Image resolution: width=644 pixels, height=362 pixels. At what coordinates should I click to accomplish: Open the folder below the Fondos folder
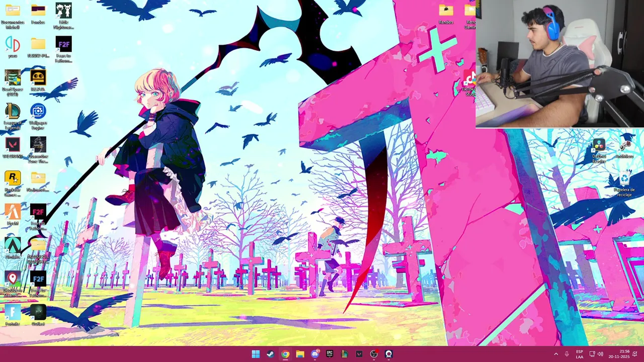[x=38, y=47]
